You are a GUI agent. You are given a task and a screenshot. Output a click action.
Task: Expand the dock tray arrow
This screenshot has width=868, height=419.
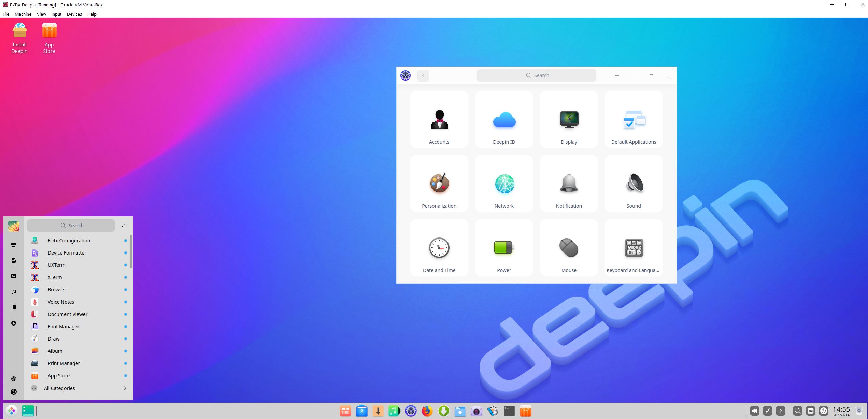(x=780, y=411)
